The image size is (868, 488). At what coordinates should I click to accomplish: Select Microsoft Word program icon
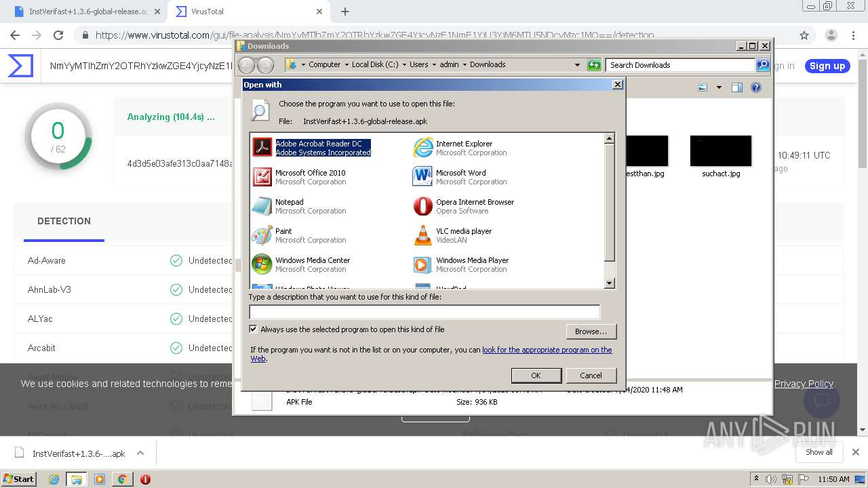423,177
